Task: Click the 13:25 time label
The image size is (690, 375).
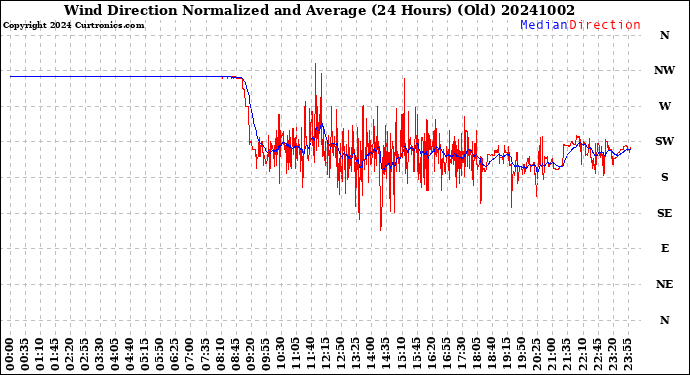Action: coord(356,354)
